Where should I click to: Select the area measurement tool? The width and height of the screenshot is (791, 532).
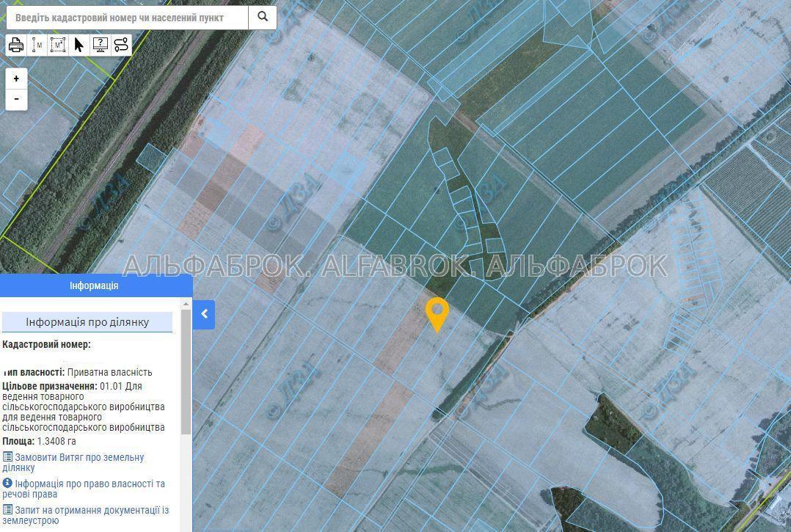(x=58, y=45)
